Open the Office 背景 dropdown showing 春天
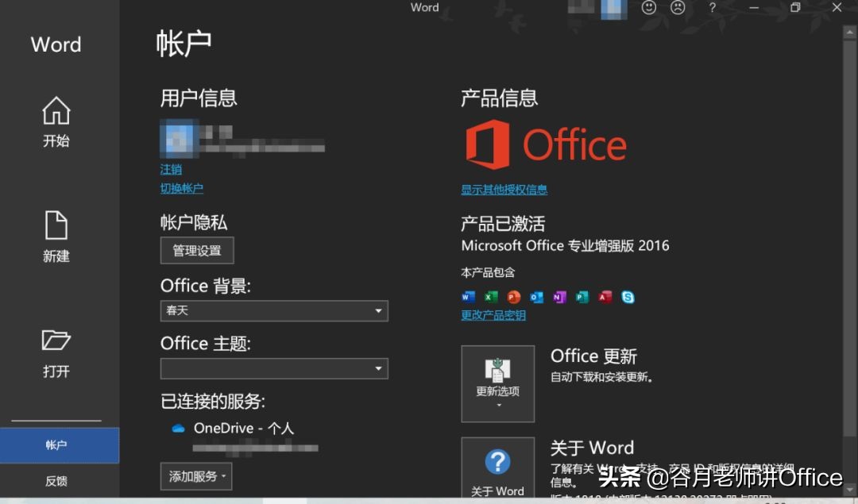Image resolution: width=858 pixels, height=504 pixels. pyautogui.click(x=274, y=310)
